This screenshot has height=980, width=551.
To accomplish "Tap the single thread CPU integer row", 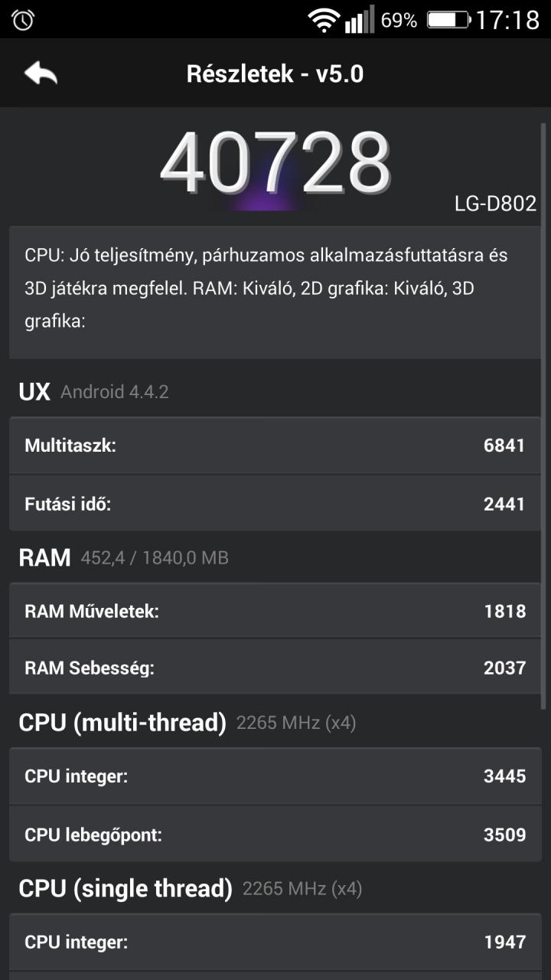I will [275, 941].
